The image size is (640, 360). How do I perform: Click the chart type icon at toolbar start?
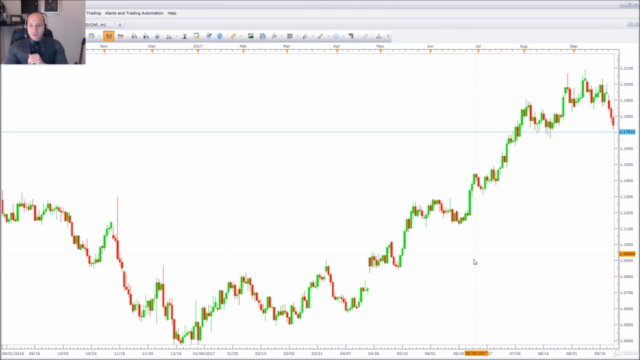[91, 36]
